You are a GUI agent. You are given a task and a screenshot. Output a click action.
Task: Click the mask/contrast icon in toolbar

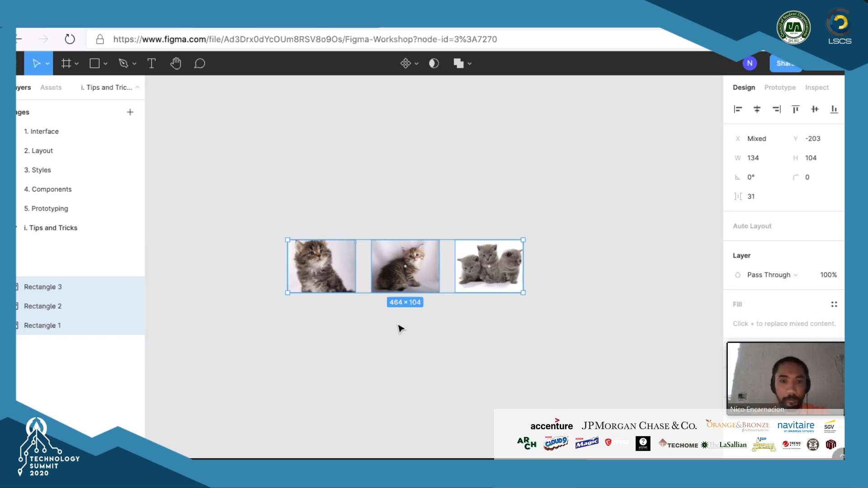click(x=434, y=64)
